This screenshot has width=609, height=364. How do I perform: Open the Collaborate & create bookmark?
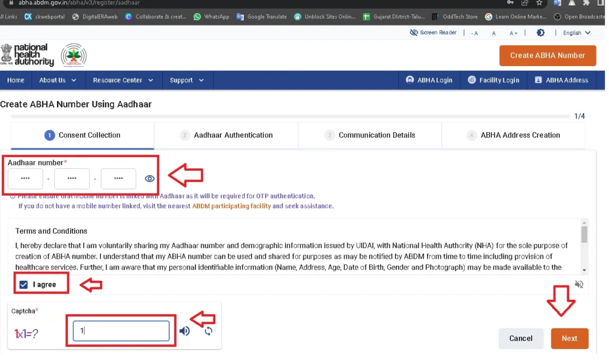click(x=156, y=17)
